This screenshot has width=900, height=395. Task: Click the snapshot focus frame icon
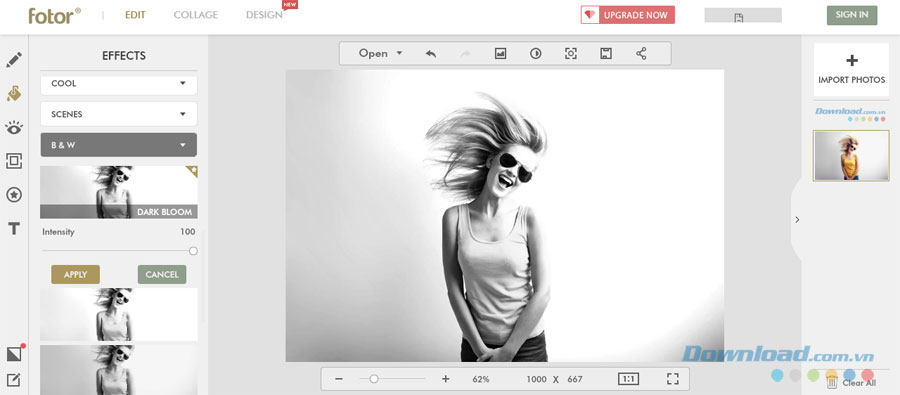point(571,53)
